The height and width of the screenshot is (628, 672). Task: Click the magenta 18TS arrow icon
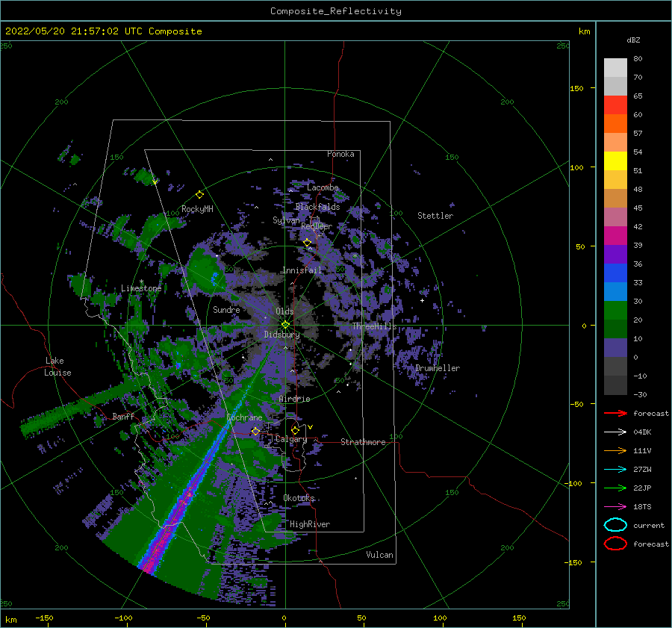tap(615, 507)
